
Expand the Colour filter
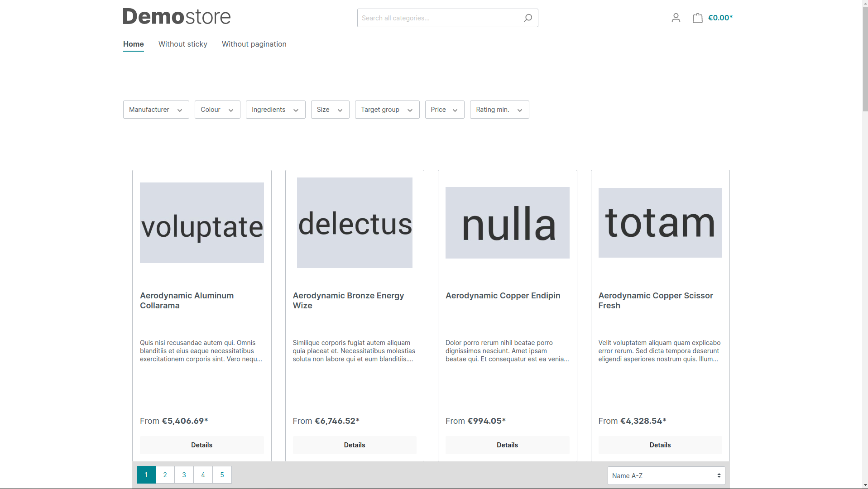pos(217,110)
